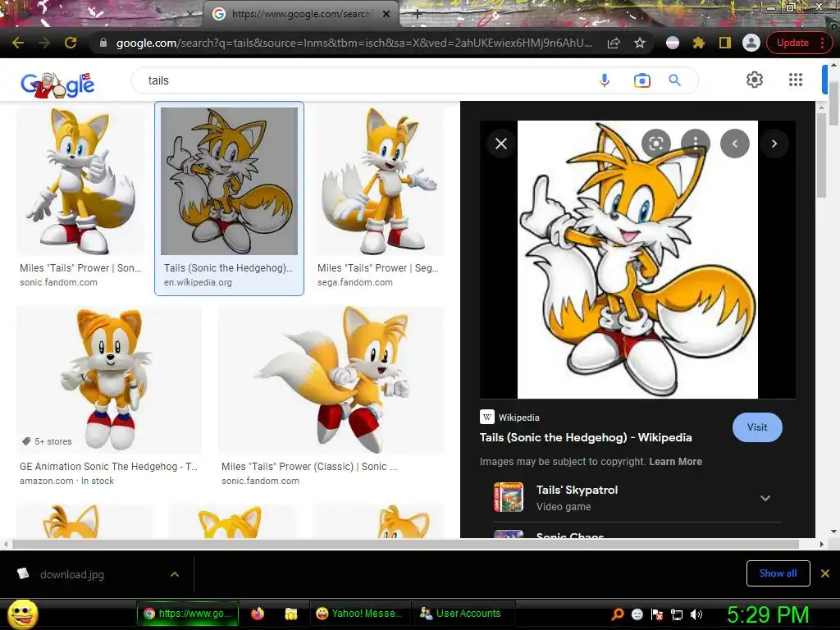
Task: Toggle the browser side panel icon
Action: [725, 43]
